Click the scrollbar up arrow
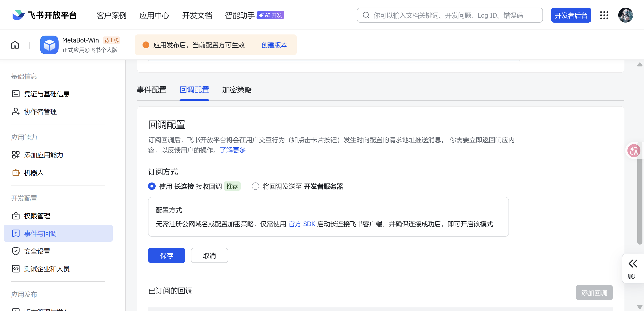 [640, 65]
